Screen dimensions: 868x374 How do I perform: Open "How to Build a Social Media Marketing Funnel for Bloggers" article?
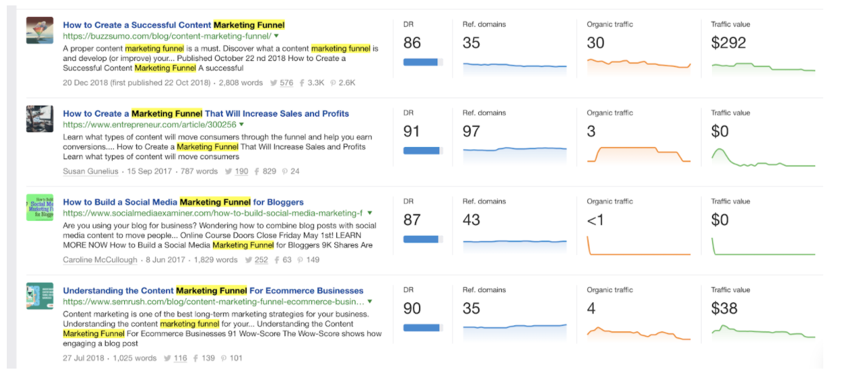(x=183, y=202)
